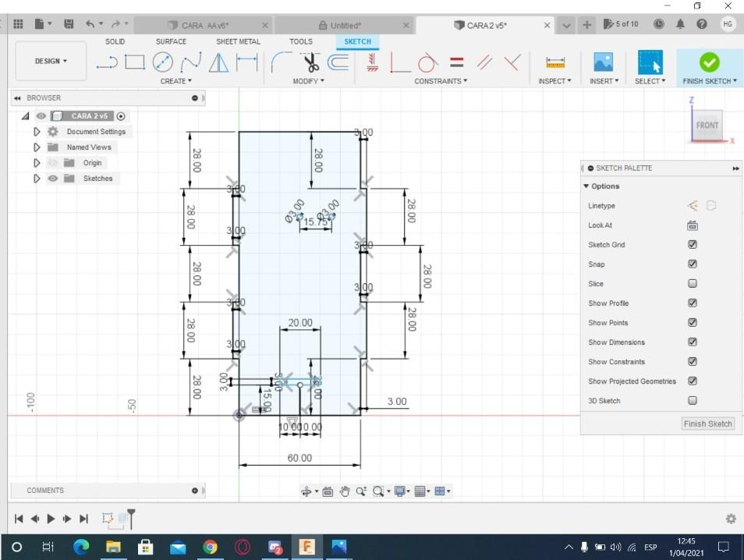This screenshot has height=560, width=744.
Task: Open the CONSTRAINTS dropdown menu
Action: 441,81
